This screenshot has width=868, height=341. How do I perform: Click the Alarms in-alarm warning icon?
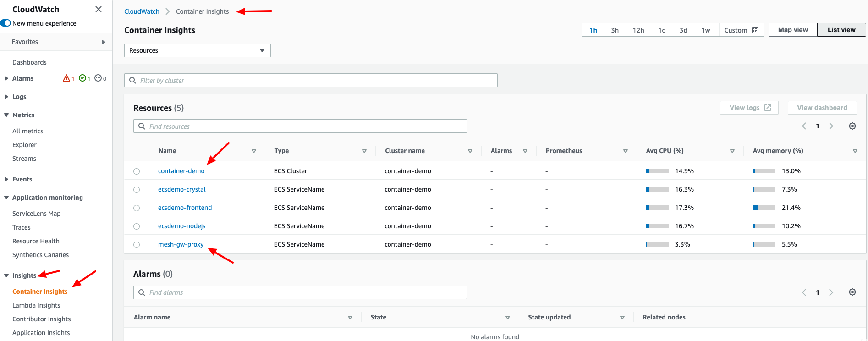coord(66,78)
